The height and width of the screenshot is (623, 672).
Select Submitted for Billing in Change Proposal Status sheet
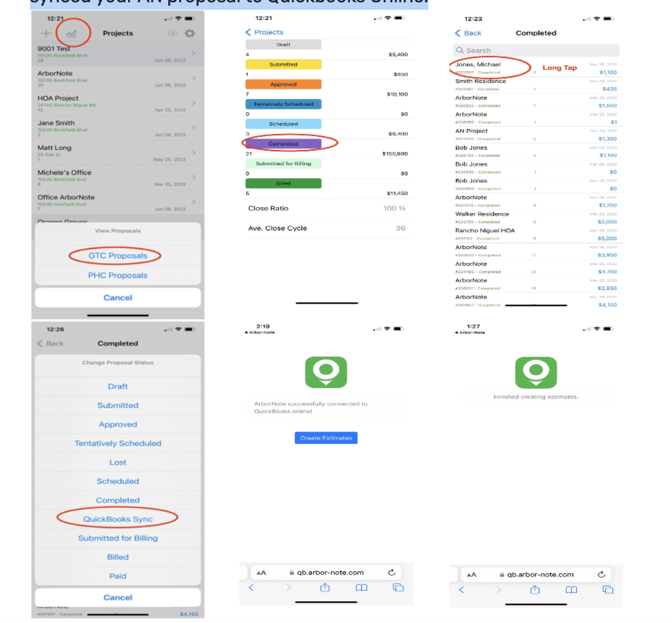coord(118,538)
